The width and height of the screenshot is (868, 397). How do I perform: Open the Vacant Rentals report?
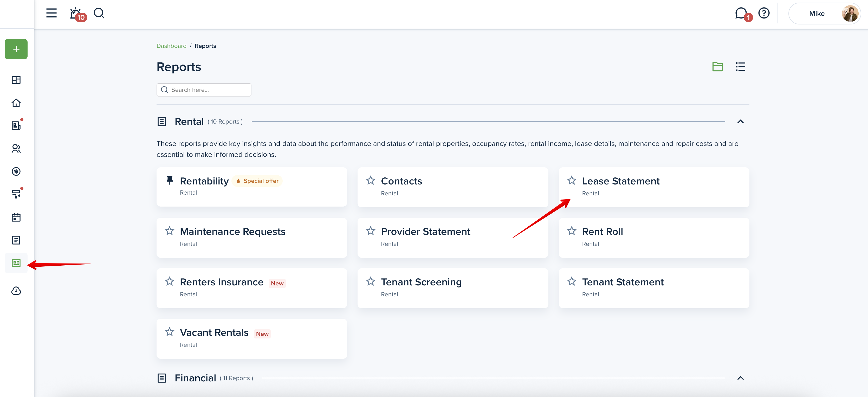click(x=252, y=339)
